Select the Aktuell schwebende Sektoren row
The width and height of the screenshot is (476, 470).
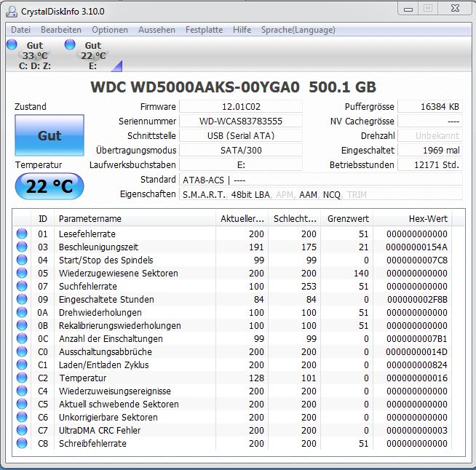click(239, 405)
